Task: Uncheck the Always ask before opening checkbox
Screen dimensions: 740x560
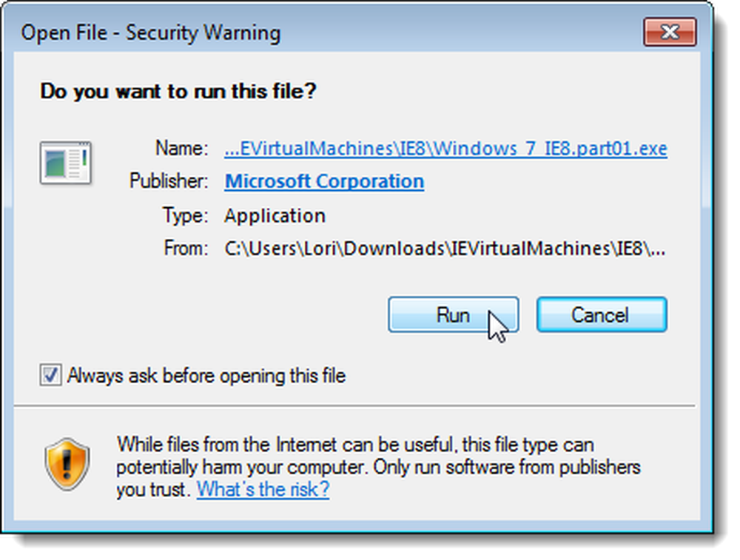Action: click(x=50, y=376)
